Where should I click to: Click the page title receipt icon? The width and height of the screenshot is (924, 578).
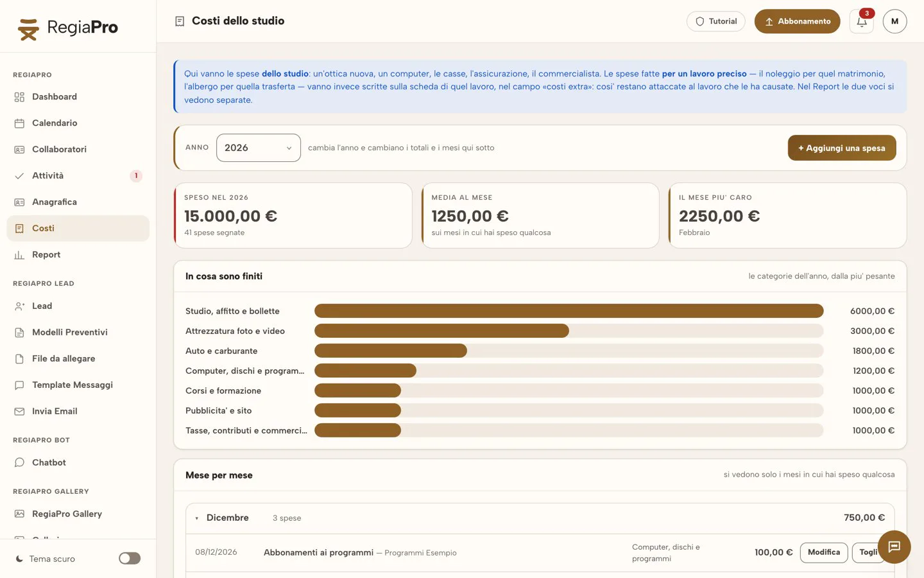coord(180,21)
